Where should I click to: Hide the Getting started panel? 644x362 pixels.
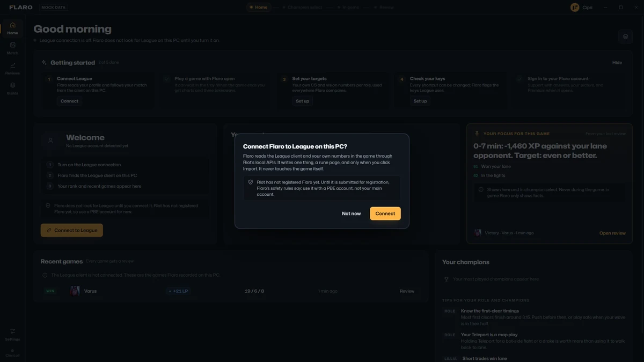point(617,63)
